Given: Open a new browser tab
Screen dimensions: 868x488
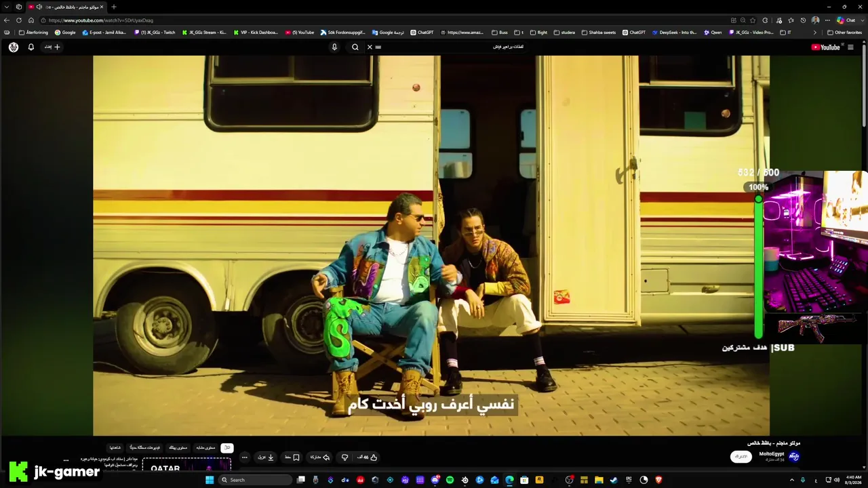Looking at the screenshot, I should 113,7.
